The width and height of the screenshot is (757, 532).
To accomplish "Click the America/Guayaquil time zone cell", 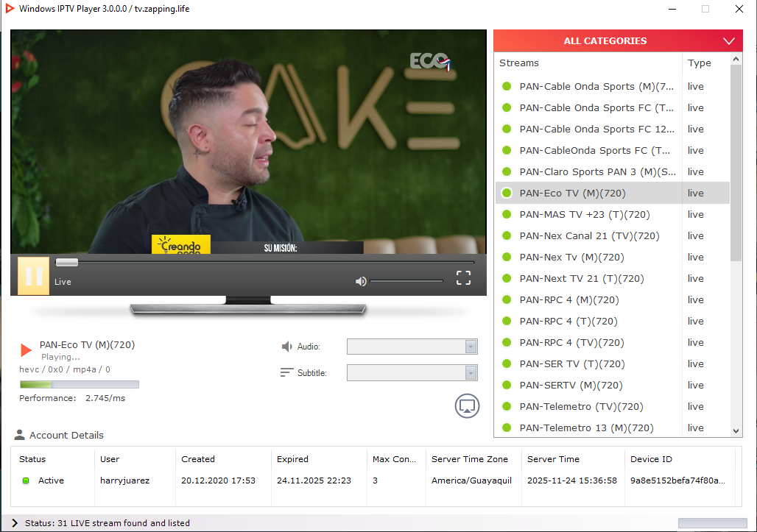I will (x=472, y=480).
